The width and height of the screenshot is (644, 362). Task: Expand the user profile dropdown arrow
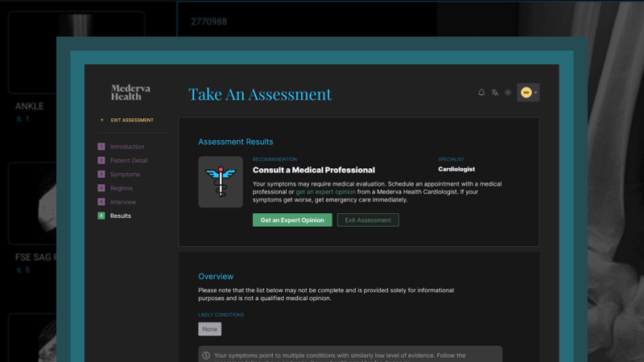(536, 93)
